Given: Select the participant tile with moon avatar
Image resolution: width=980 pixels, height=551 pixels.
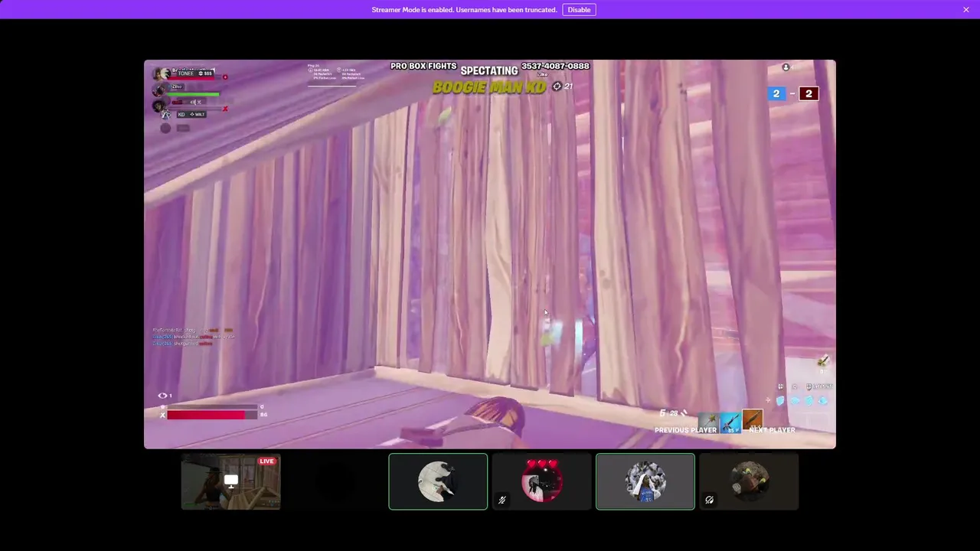Looking at the screenshot, I should click(438, 481).
